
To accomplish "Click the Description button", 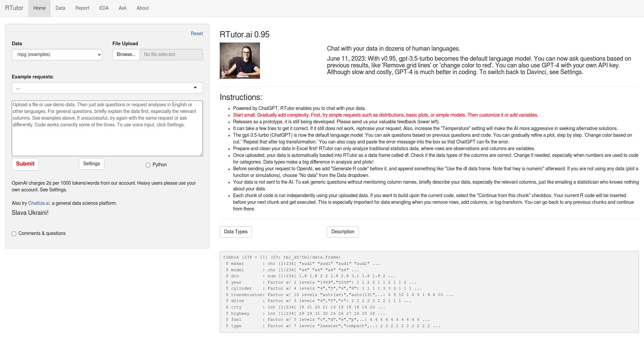I will 342,232.
